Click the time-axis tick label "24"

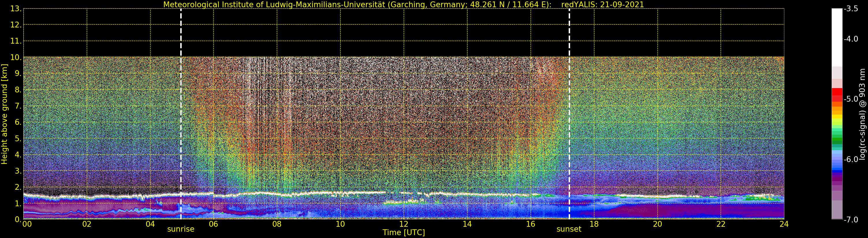point(784,224)
